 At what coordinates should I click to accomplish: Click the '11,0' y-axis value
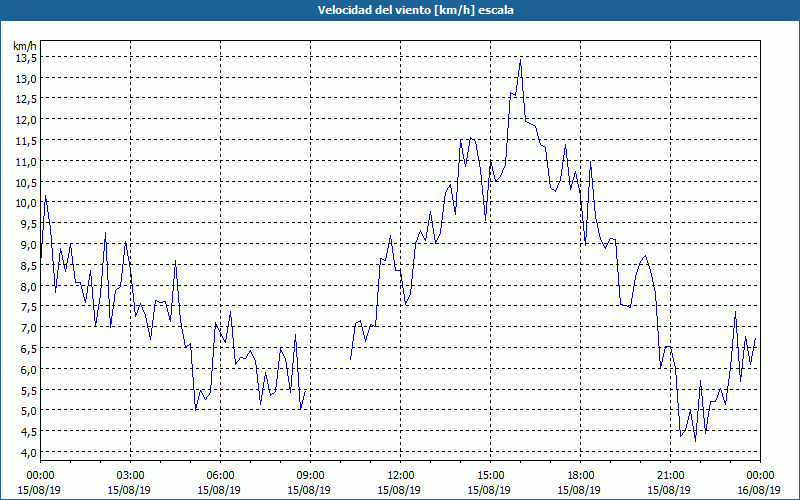point(26,162)
